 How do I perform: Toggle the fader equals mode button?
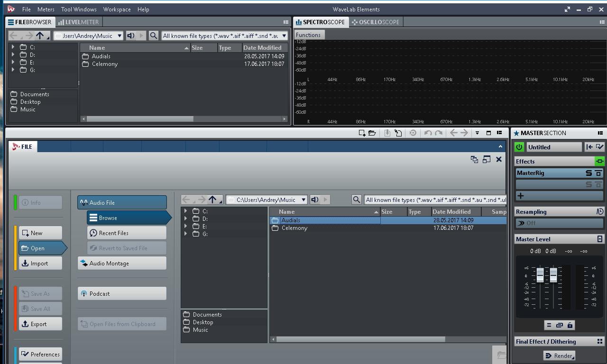coord(549,325)
